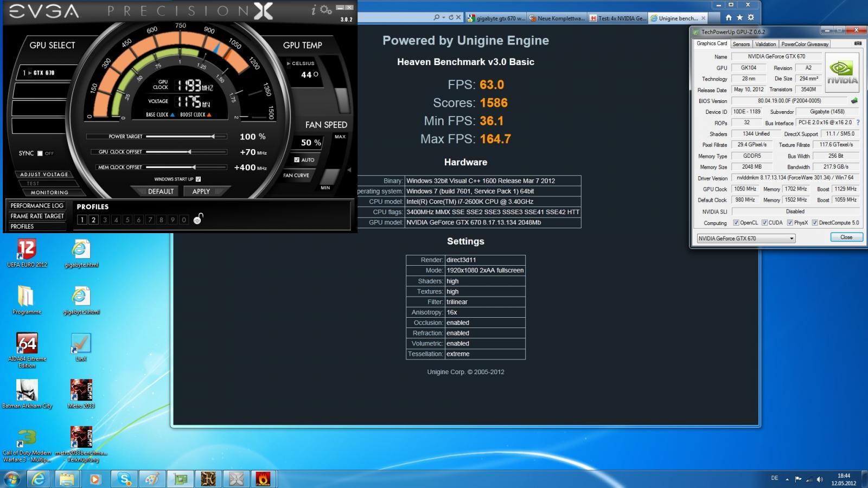
Task: Toggle the CUDA checkbox in GPU-Z
Action: coord(764,223)
